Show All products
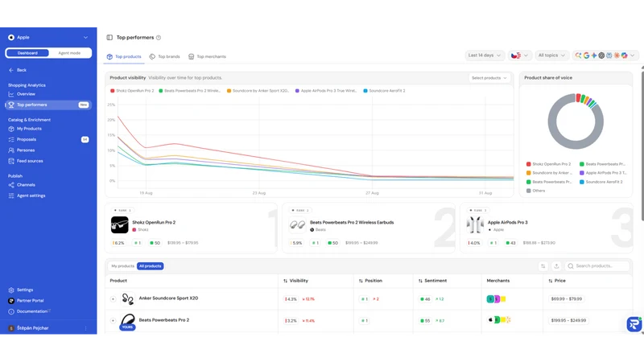This screenshot has height=362, width=644. click(x=150, y=266)
